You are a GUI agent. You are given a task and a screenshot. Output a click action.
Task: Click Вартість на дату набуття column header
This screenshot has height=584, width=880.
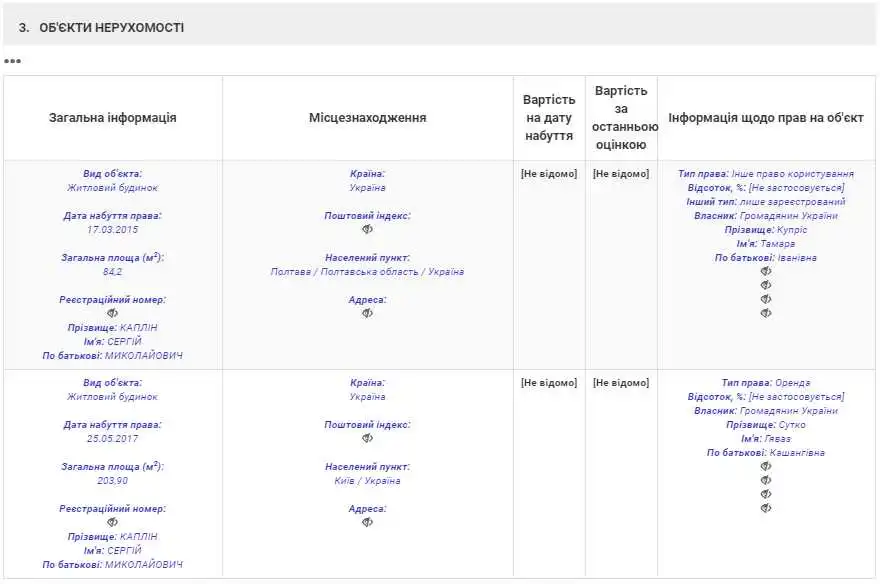[549, 118]
